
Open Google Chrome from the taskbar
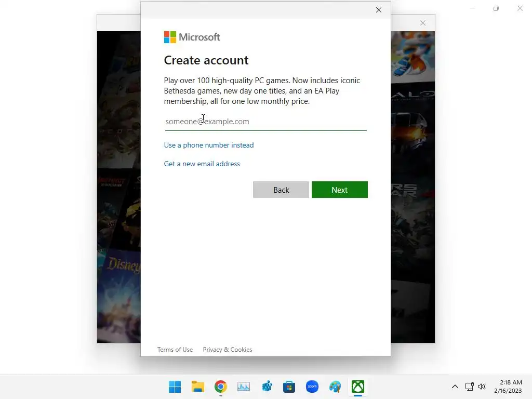tap(220, 387)
